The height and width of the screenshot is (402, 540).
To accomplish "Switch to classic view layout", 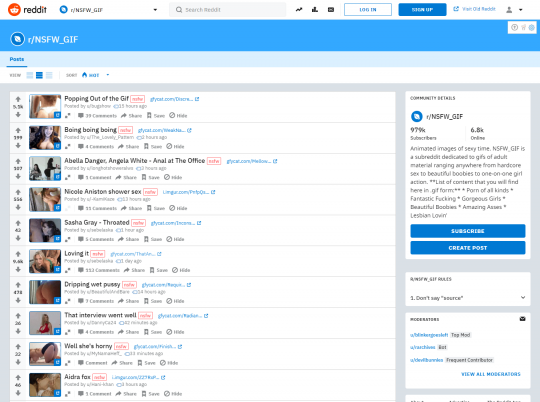I will pos(40,75).
